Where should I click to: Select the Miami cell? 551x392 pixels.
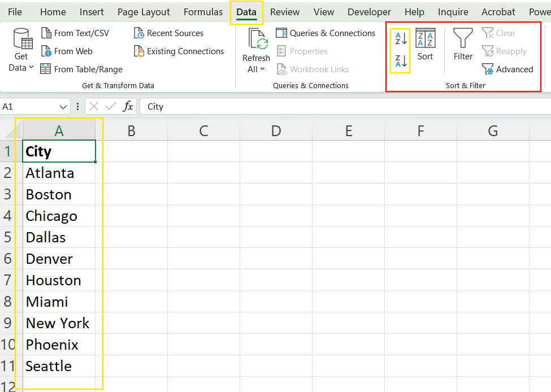59,302
